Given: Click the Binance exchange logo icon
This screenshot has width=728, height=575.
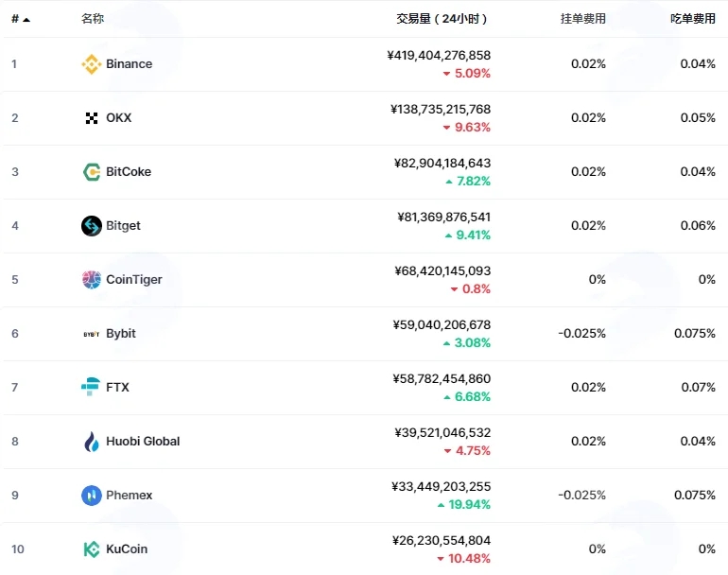Looking at the screenshot, I should coord(92,64).
